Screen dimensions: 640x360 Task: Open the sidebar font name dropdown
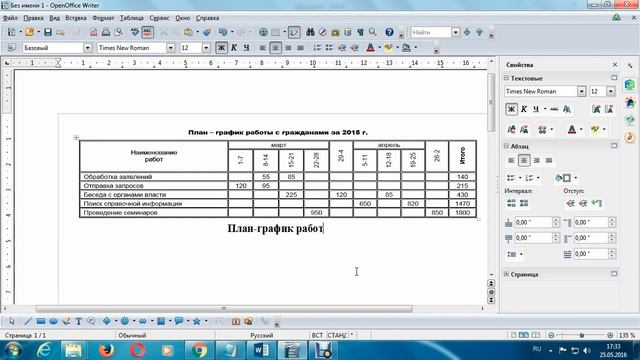pos(582,91)
